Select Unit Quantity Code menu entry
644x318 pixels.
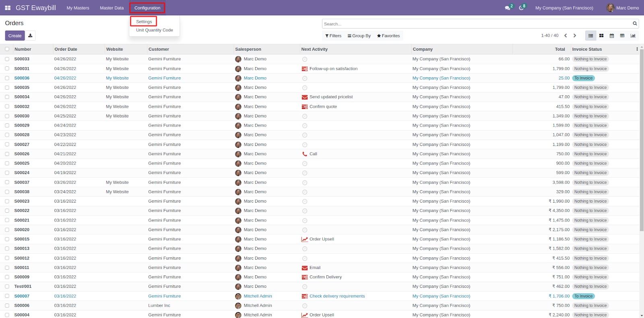tap(155, 30)
